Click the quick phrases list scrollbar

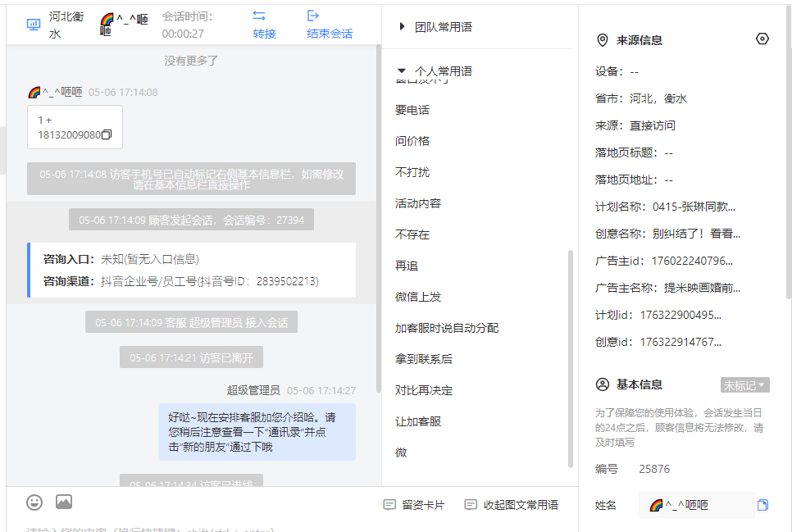(571, 359)
